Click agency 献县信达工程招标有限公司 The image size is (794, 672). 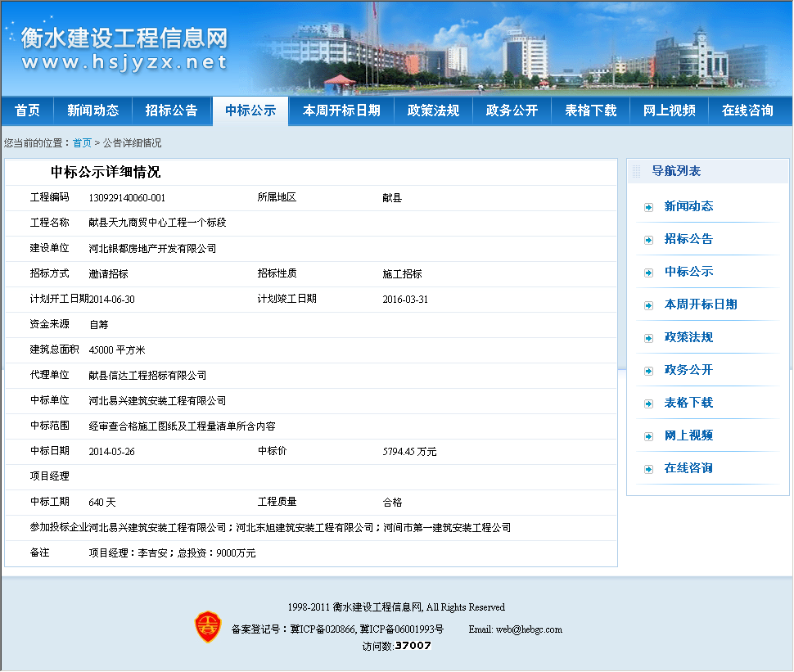click(x=147, y=375)
